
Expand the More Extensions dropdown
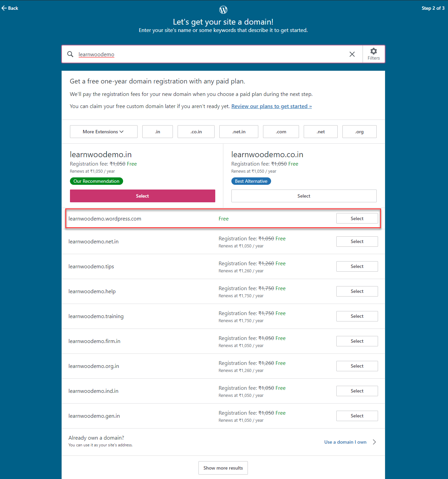(103, 132)
